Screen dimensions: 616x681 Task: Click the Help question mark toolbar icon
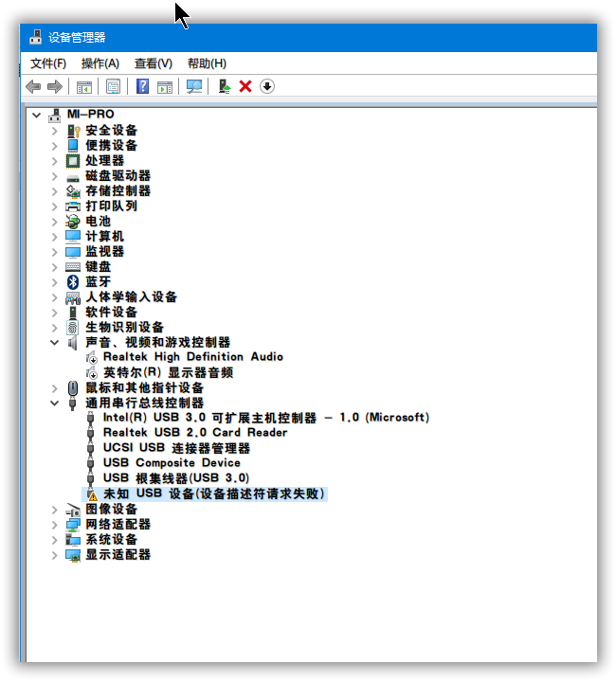point(142,86)
